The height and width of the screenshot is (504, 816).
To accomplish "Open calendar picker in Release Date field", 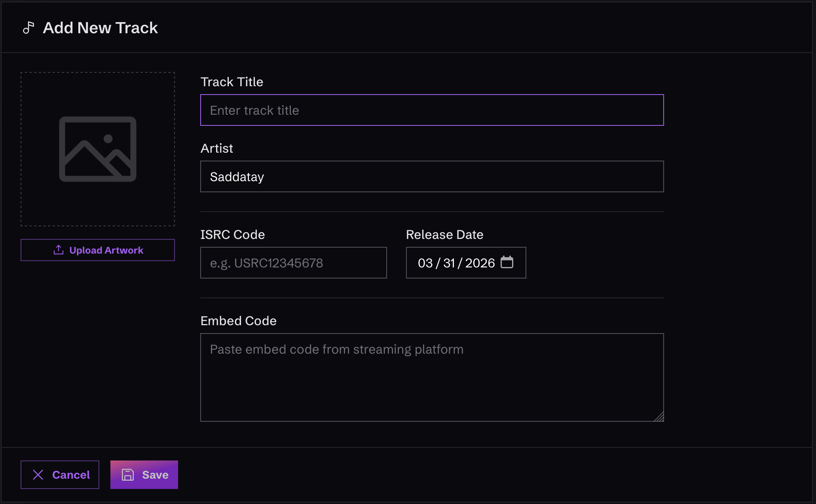I will [x=507, y=262].
